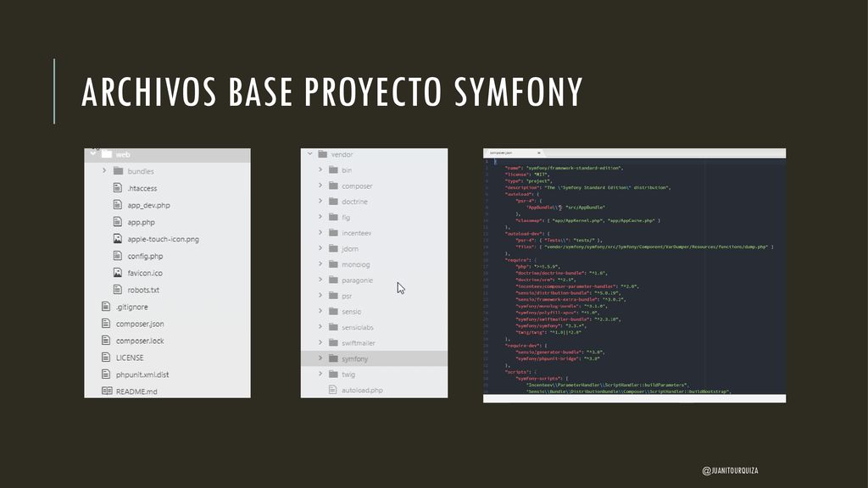Click the favicon.ico image icon
868x488 pixels.
click(x=117, y=273)
